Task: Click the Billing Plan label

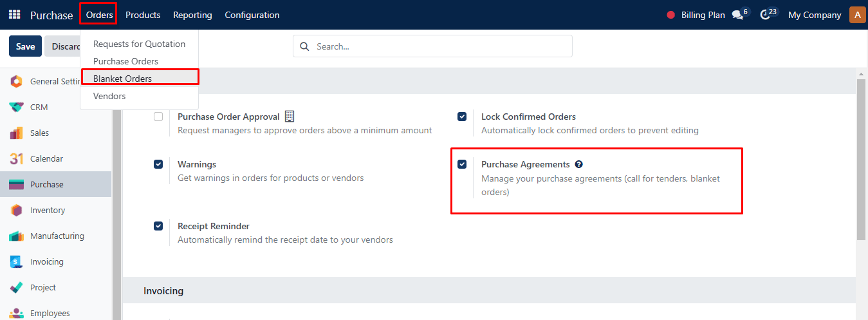Action: coord(703,15)
